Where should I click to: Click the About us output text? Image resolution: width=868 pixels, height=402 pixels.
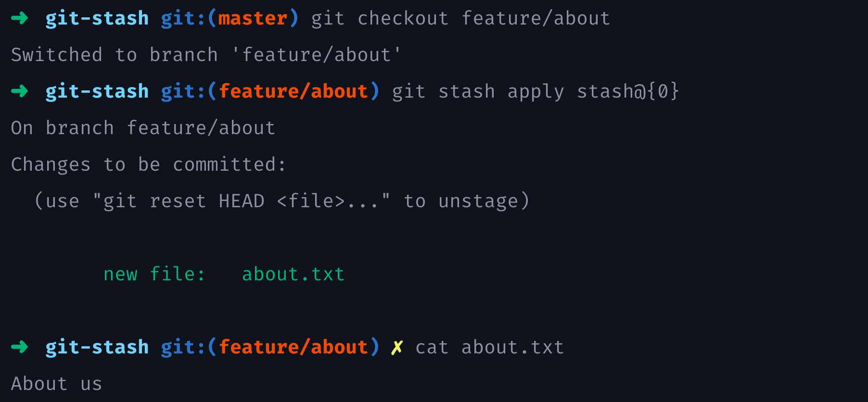pos(56,384)
